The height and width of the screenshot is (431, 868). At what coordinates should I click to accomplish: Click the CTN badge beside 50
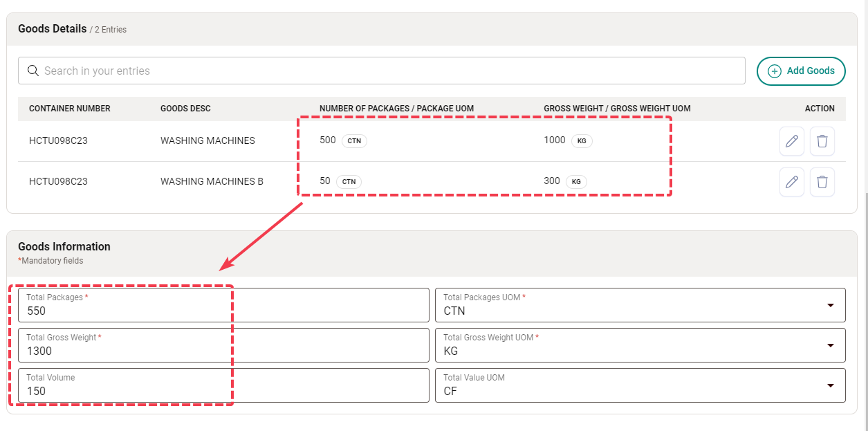tap(349, 182)
